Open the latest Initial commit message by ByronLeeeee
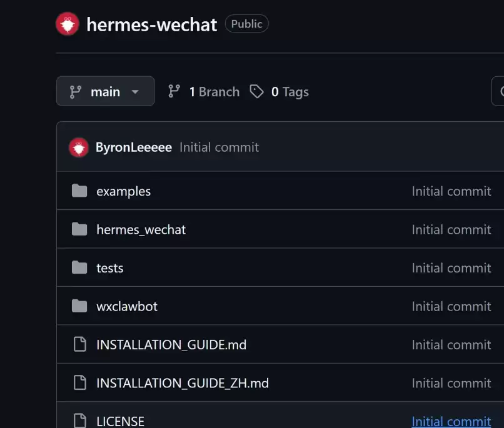 (x=219, y=147)
